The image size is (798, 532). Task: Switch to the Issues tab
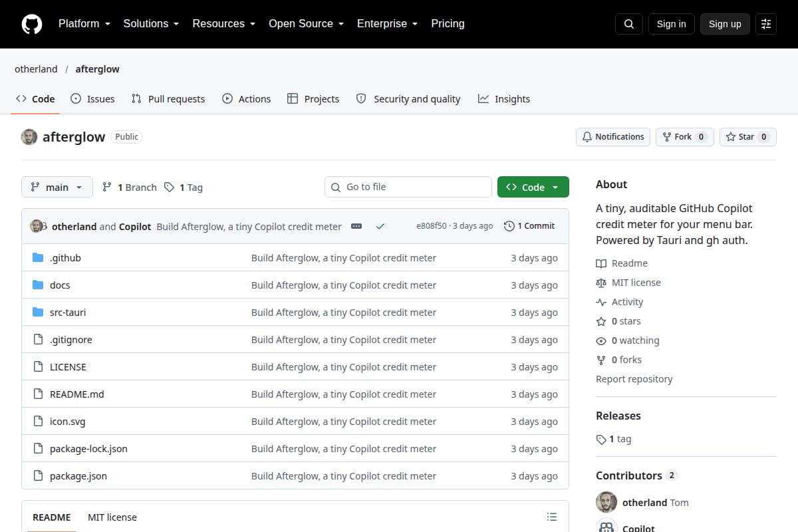(x=92, y=99)
